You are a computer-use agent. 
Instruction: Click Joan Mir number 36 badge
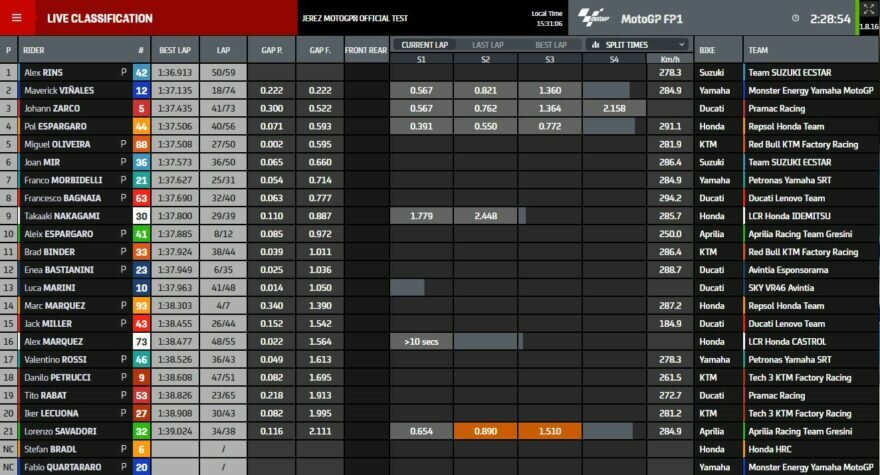pyautogui.click(x=141, y=162)
